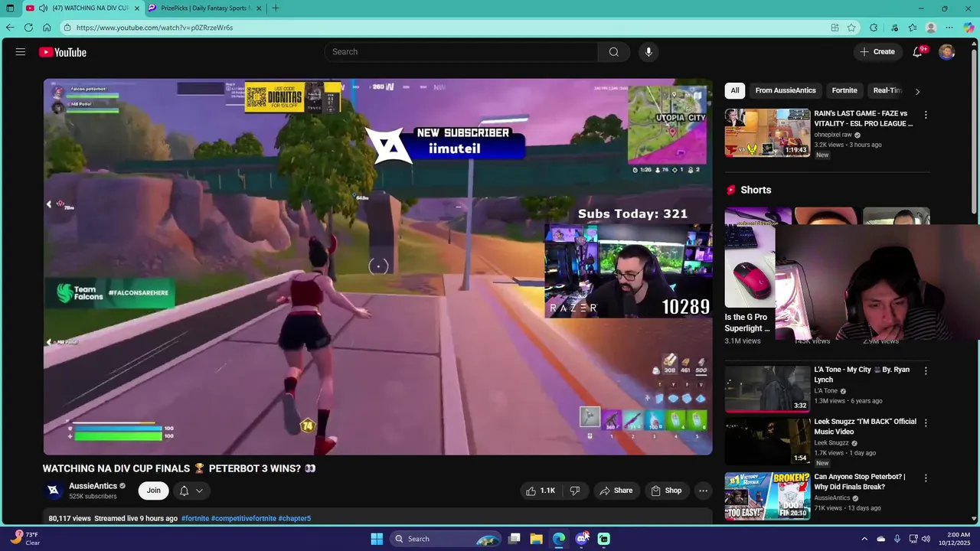Open the #competitivefortnite hashtag link
This screenshot has width=980, height=551.
[243, 519]
